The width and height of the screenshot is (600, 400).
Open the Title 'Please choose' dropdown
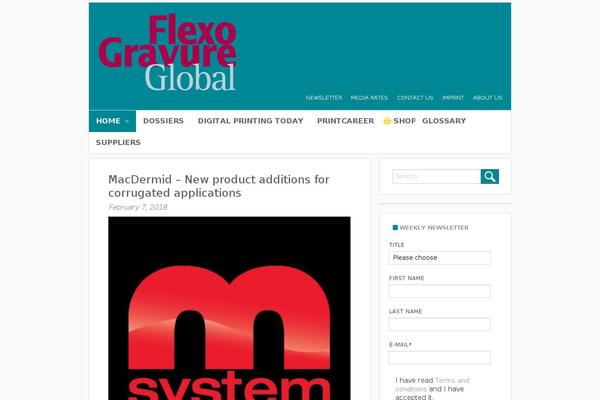[x=439, y=258]
